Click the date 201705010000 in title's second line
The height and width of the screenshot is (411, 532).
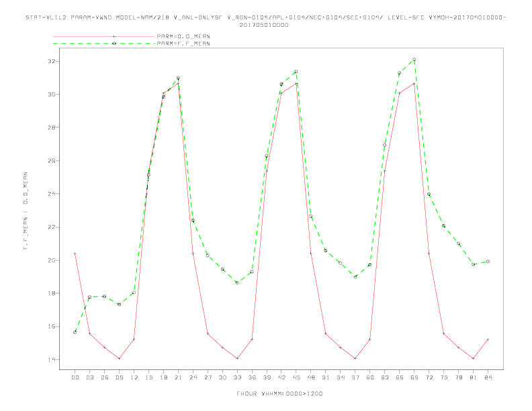coord(264,25)
